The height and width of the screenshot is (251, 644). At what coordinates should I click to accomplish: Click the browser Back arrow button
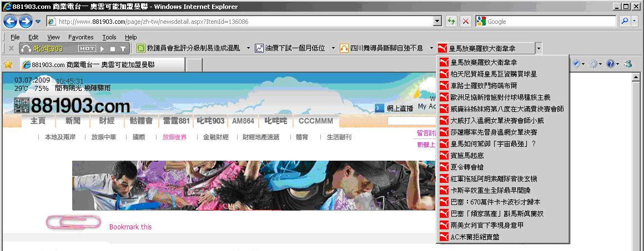[x=11, y=22]
